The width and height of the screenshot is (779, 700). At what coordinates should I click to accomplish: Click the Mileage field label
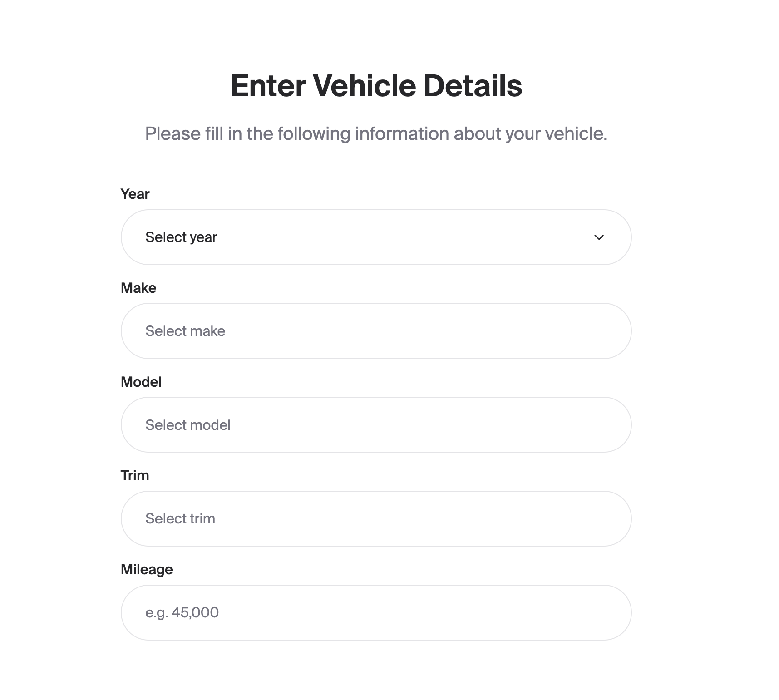click(x=147, y=570)
